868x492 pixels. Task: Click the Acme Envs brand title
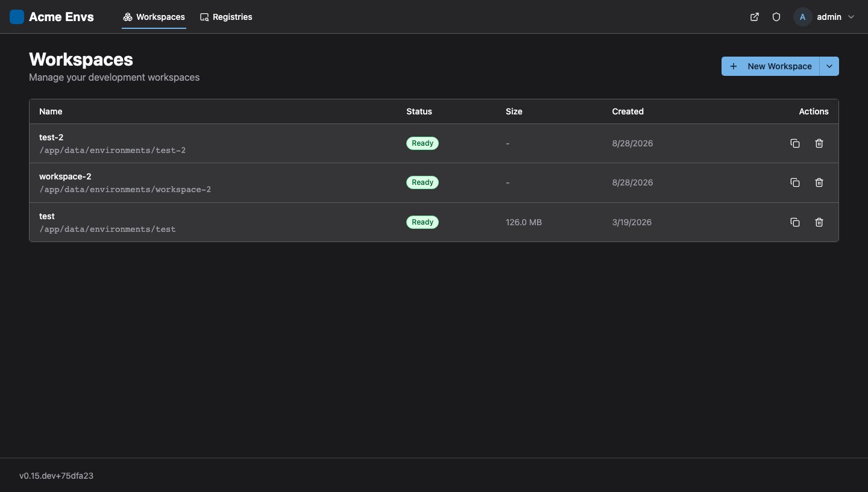pos(61,17)
